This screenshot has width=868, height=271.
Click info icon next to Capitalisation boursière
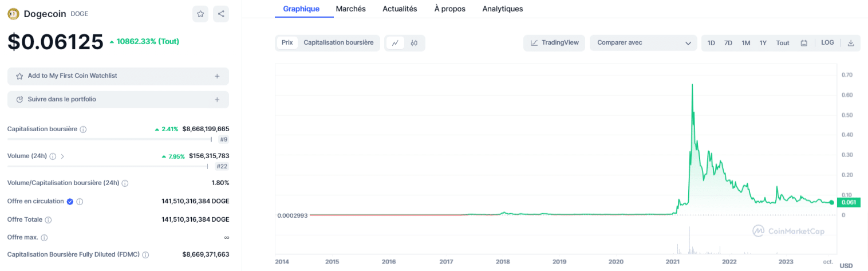click(83, 129)
